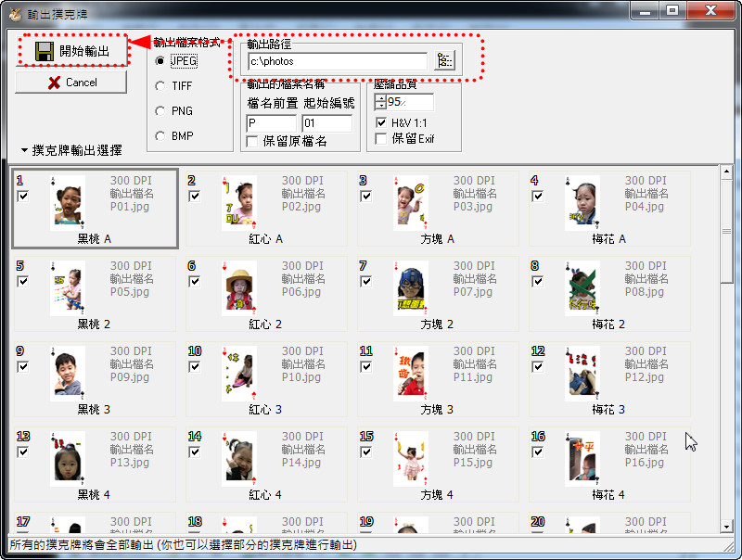Select the 紅心 A card thumbnail
The width and height of the screenshot is (742, 560).
coord(239,203)
